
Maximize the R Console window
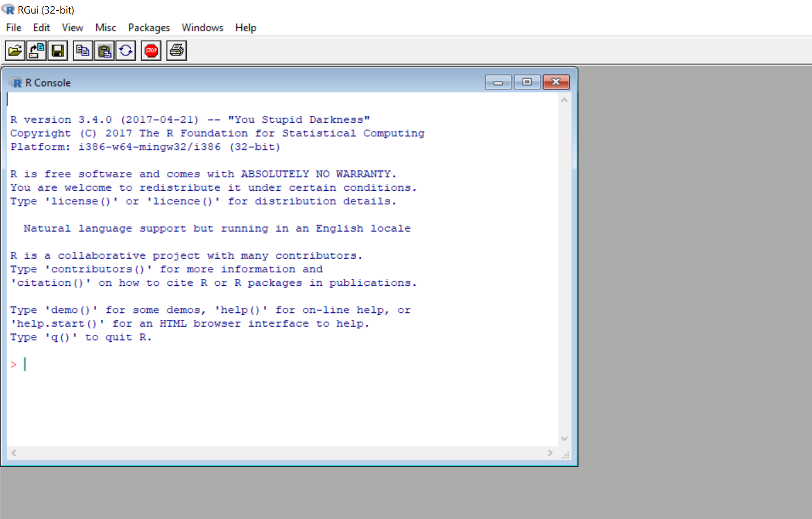point(527,83)
